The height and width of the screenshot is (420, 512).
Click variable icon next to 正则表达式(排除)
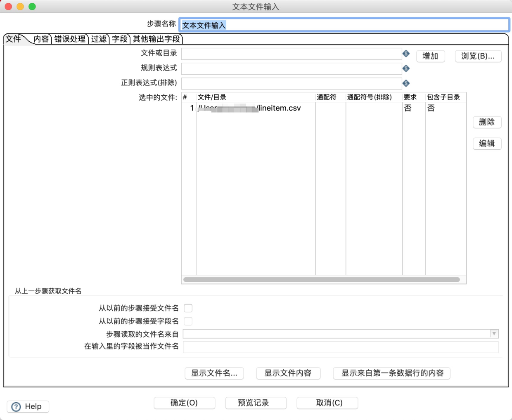406,83
